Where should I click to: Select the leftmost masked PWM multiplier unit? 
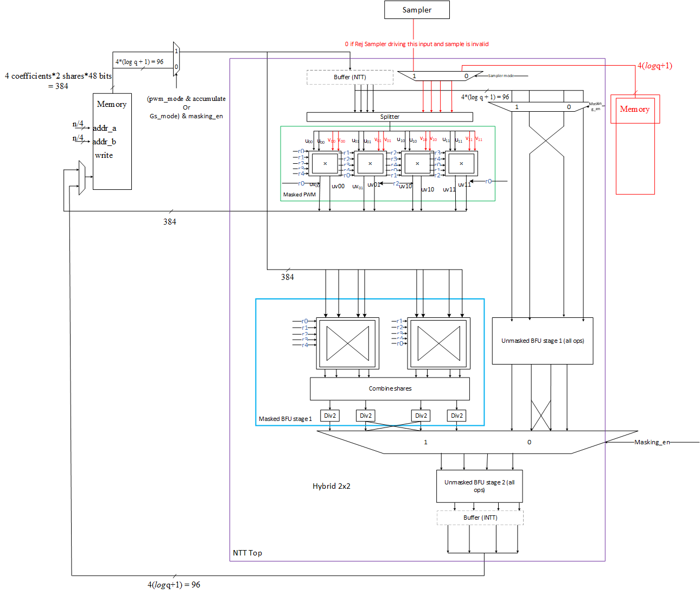click(x=325, y=163)
